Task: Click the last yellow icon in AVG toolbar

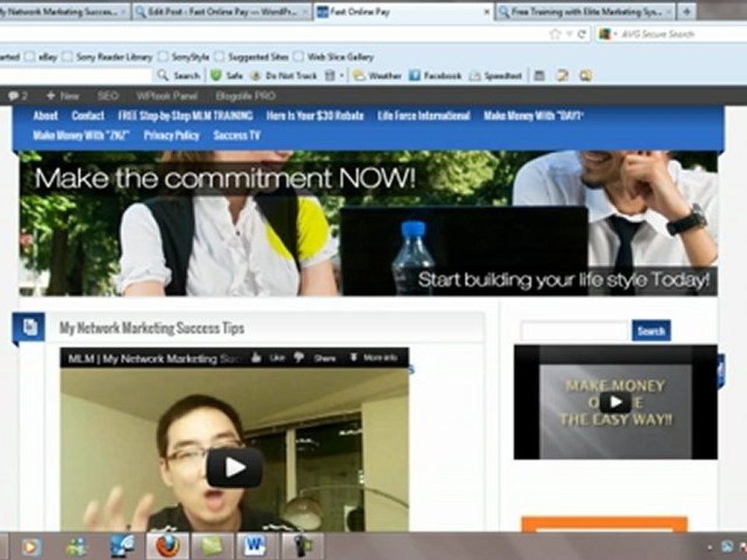Action: tap(586, 75)
